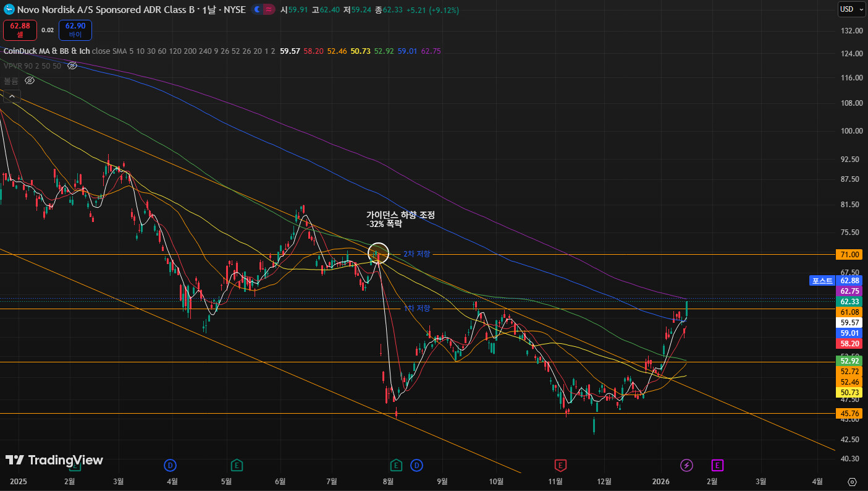Click the orange 52.46 SMA value in legend

tap(337, 51)
